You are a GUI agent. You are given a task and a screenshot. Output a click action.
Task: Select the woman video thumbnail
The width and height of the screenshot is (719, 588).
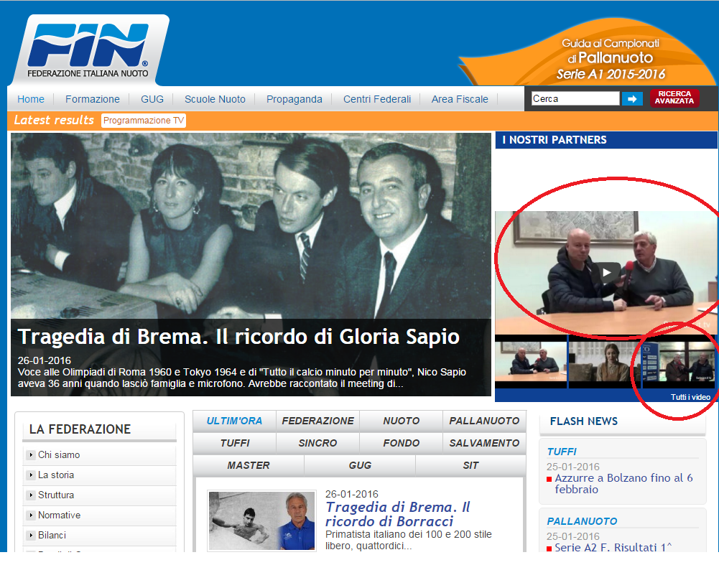605,362
